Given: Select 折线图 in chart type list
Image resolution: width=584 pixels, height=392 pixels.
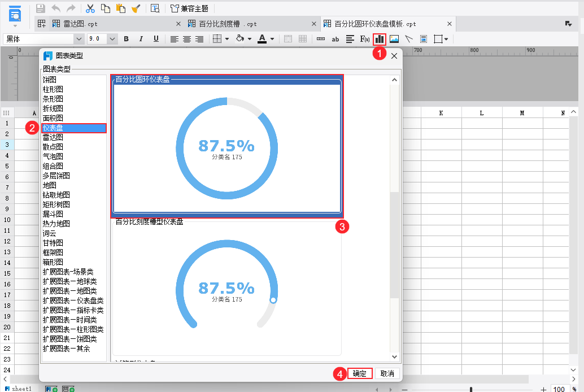Looking at the screenshot, I should click(x=74, y=109).
